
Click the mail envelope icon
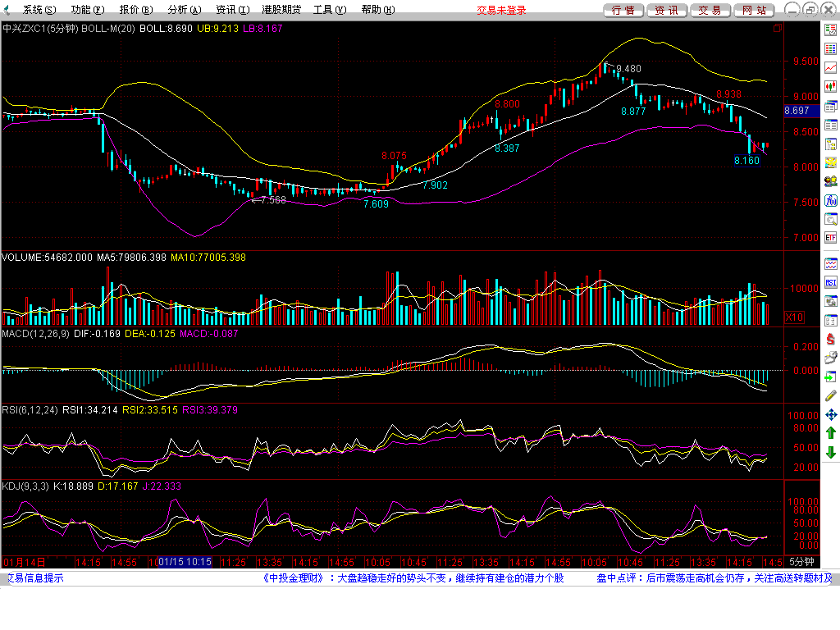830,358
